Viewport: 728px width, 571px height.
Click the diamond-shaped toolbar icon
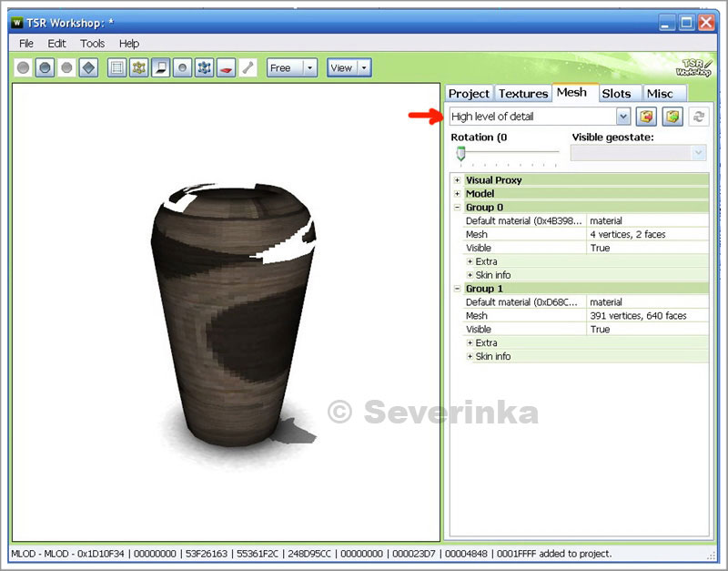pos(88,68)
